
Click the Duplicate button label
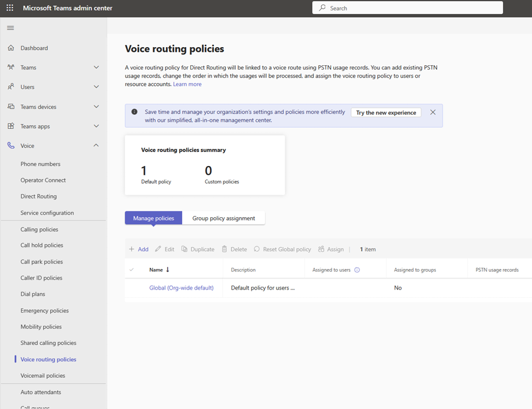tap(203, 249)
